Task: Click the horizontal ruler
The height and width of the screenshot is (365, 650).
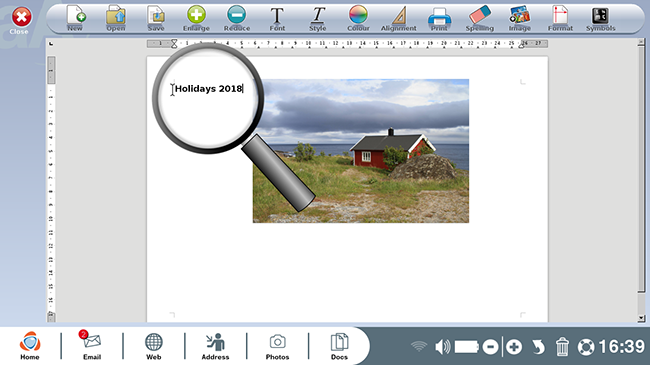Action: (x=347, y=43)
